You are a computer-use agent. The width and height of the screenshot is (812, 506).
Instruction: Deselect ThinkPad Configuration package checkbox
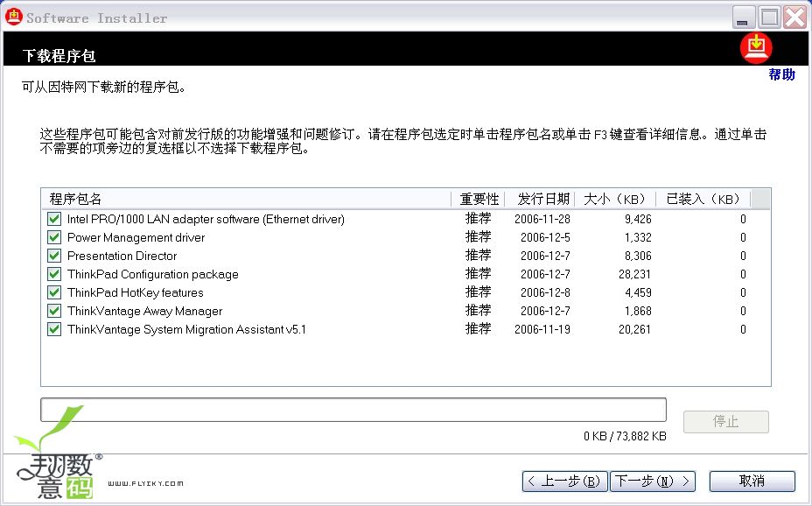[54, 274]
